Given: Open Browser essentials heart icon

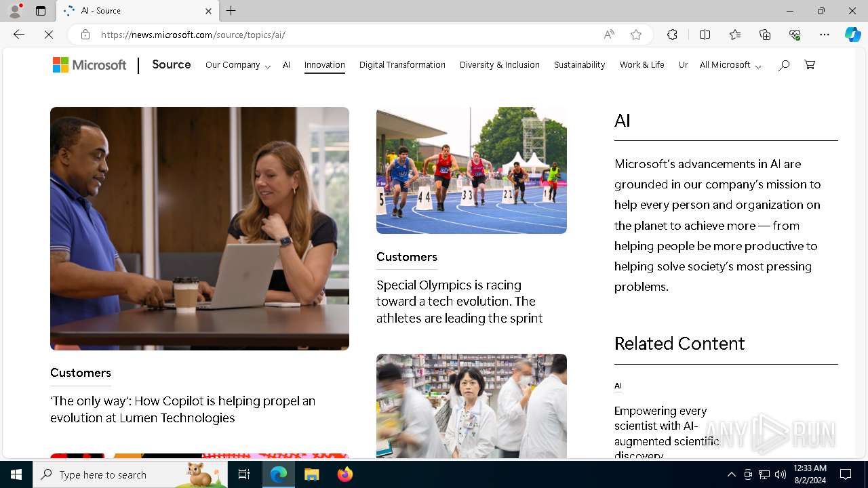Looking at the screenshot, I should [x=795, y=35].
